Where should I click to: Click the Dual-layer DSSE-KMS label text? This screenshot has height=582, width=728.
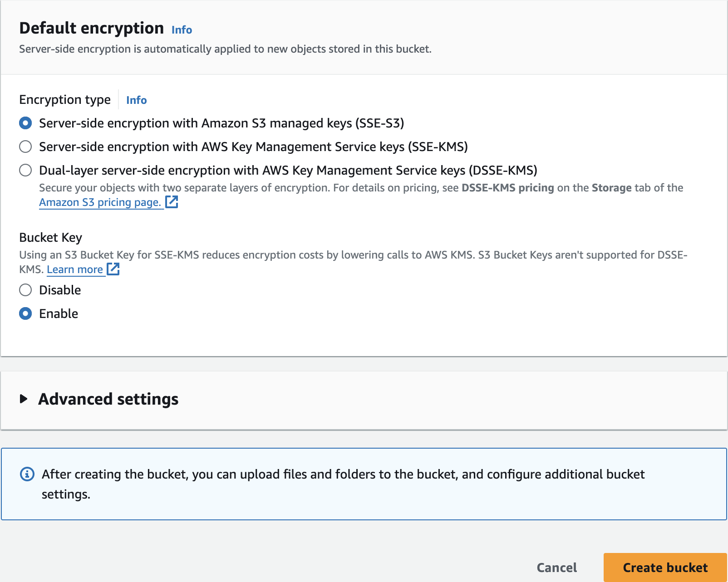click(x=288, y=170)
